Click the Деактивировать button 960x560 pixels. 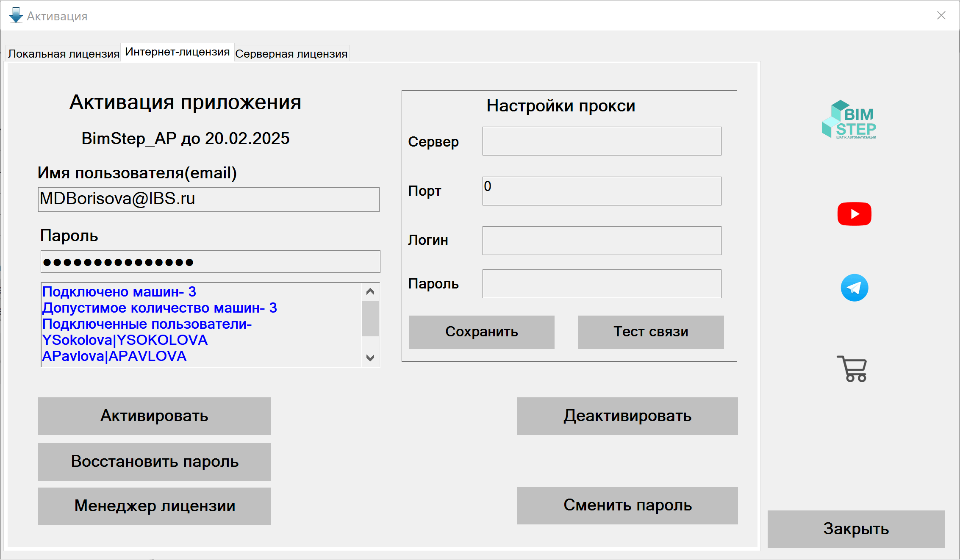[x=627, y=416]
